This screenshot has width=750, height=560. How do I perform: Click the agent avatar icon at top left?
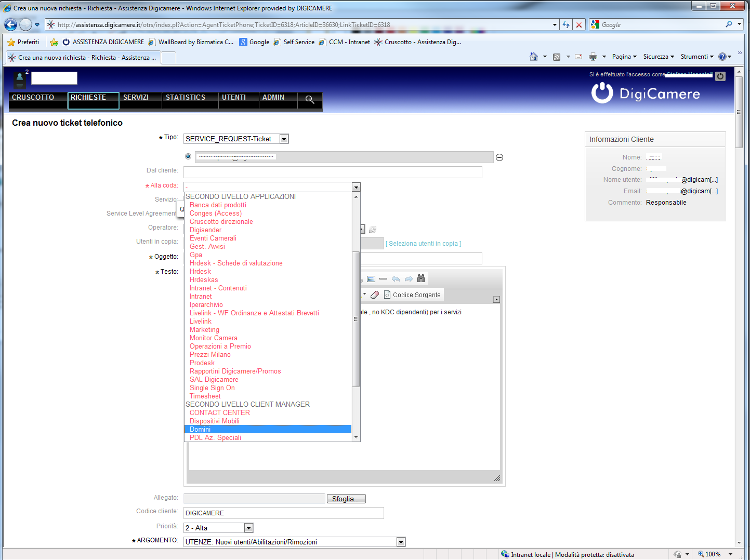tap(19, 79)
